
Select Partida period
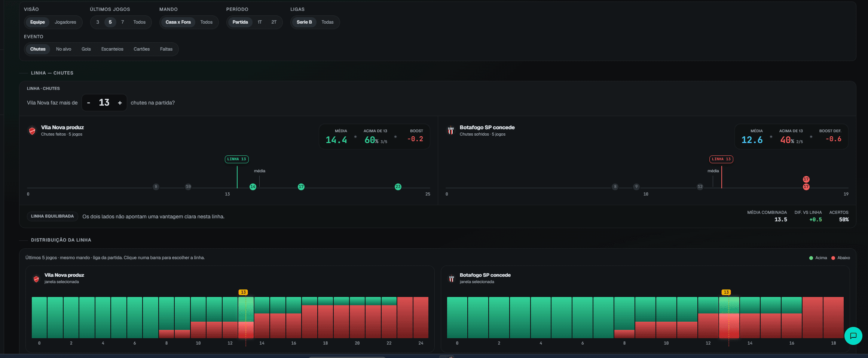[240, 22]
